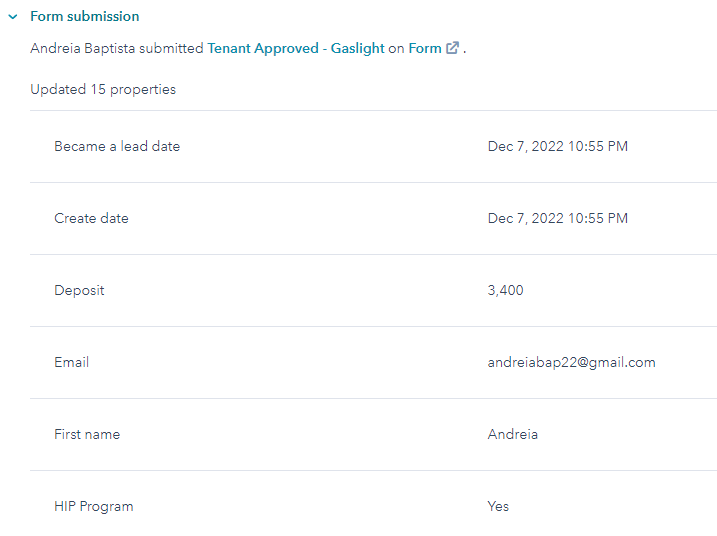Click the external link icon beside Form

tap(452, 48)
